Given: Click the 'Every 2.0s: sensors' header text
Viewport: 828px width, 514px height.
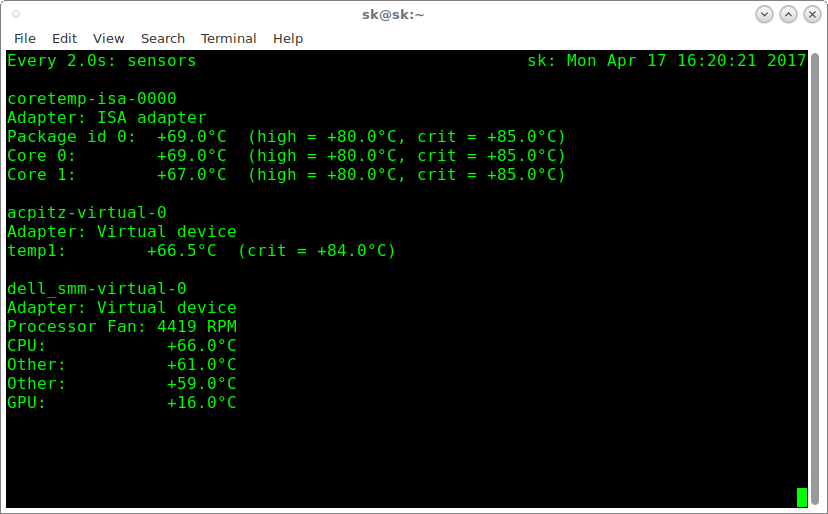Looking at the screenshot, I should tap(101, 61).
